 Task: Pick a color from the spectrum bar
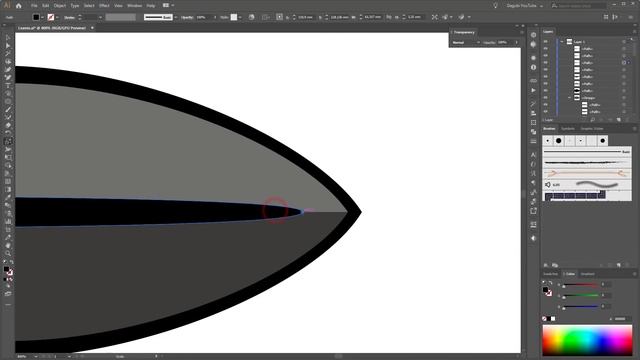pyautogui.click(x=587, y=340)
